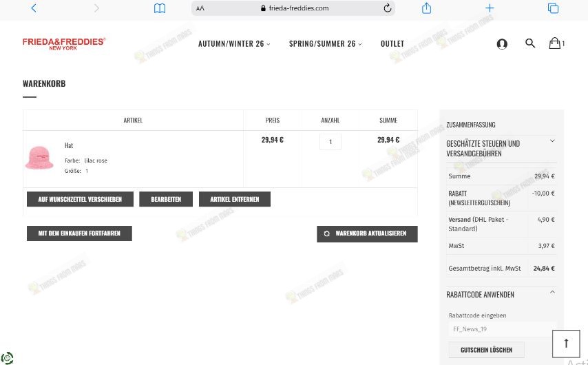The image size is (588, 365).
Task: Open the shopping bag cart icon
Action: click(556, 43)
